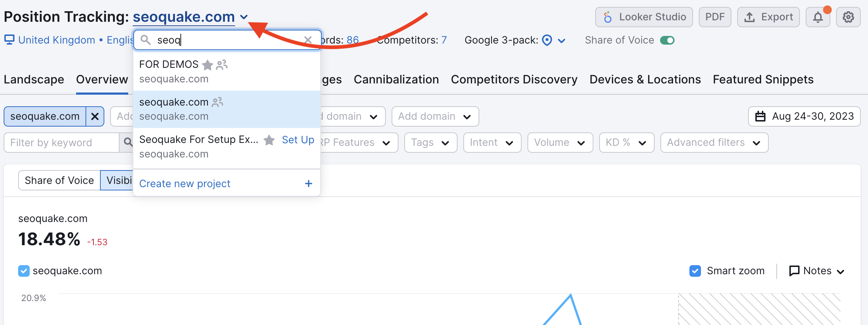The width and height of the screenshot is (868, 325).
Task: Open the Competitors Discovery tab
Action: point(514,79)
